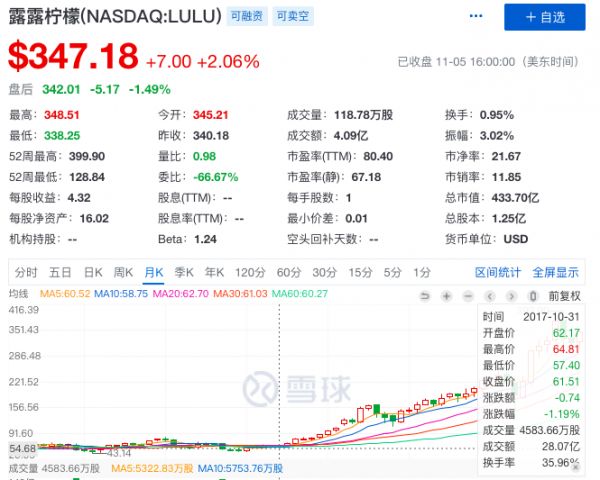Open the 前复权 adjustment dropdown
The width and height of the screenshot is (600, 480).
coord(565,295)
